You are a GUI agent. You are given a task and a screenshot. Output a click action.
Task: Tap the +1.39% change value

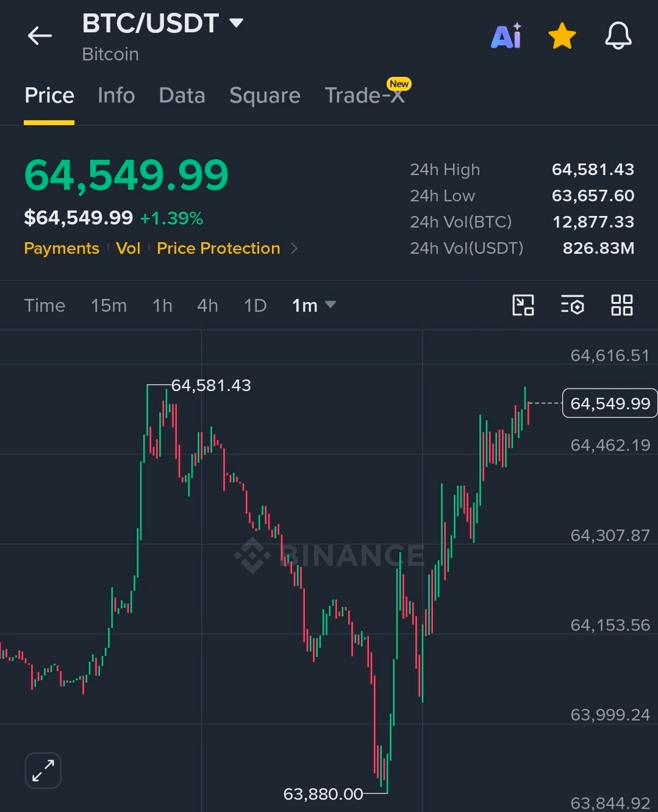pyautogui.click(x=171, y=218)
